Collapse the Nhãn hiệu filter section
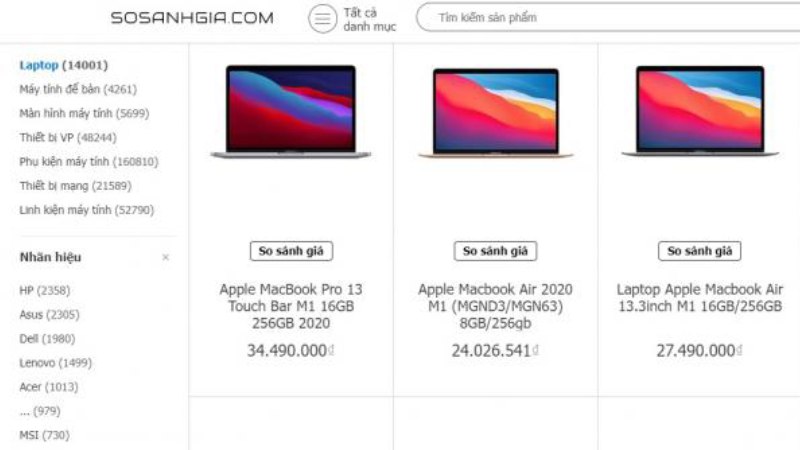 [165, 257]
